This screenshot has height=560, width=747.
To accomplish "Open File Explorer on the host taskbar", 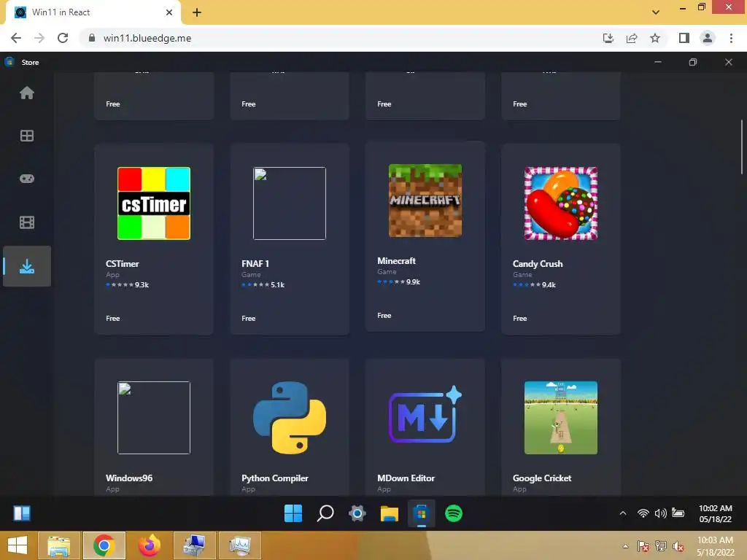I will tap(59, 545).
